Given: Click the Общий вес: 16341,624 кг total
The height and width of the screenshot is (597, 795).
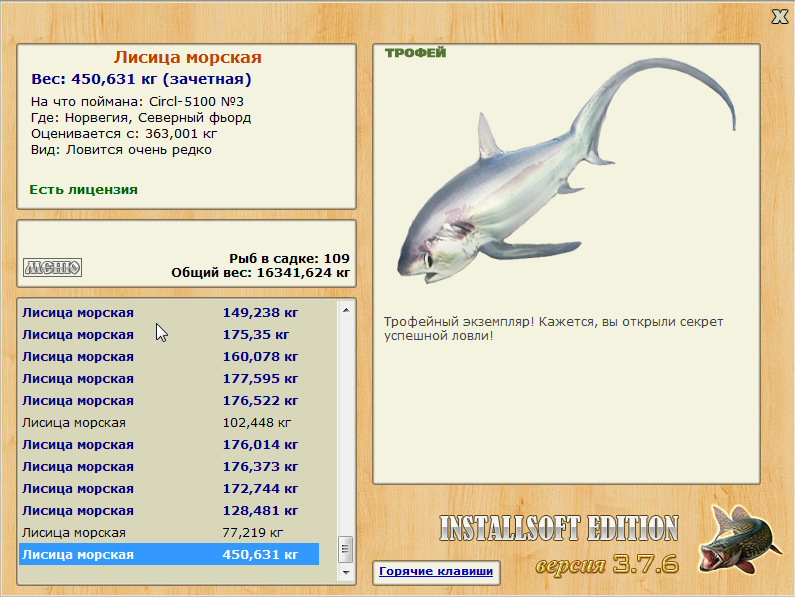Looking at the screenshot, I should (x=260, y=273).
